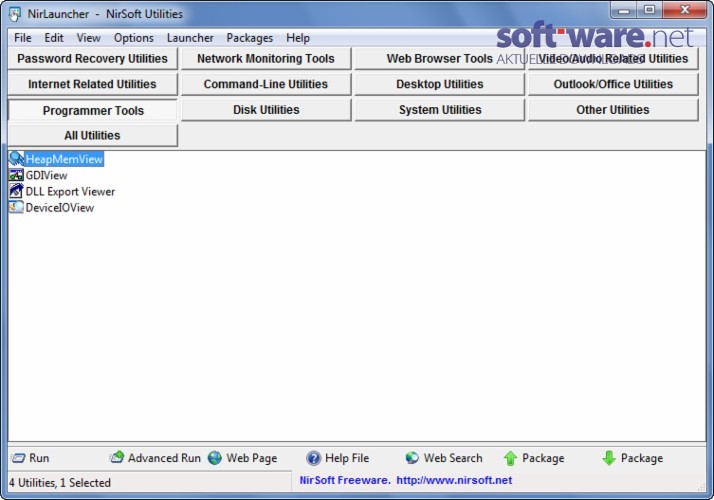Click the Run toolbar icon
Image resolution: width=714 pixels, height=500 pixels.
[18, 458]
